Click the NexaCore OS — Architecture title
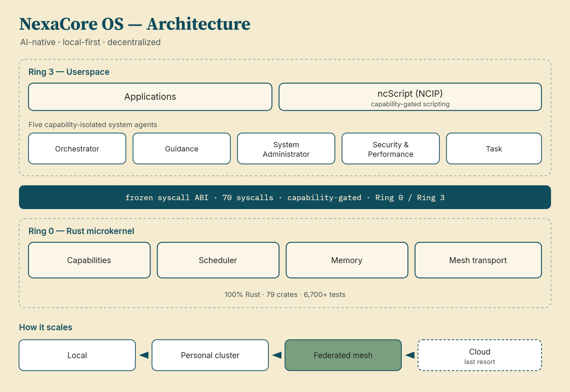 pyautogui.click(x=135, y=24)
